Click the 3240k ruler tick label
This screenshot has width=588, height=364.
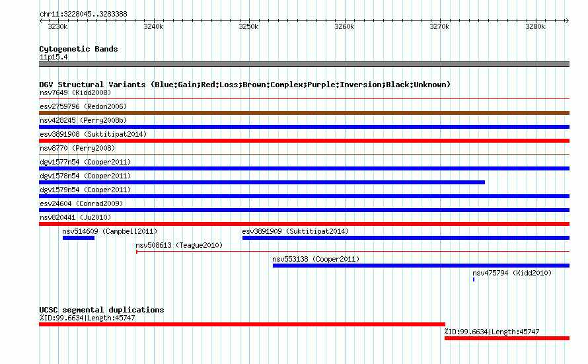click(x=153, y=26)
